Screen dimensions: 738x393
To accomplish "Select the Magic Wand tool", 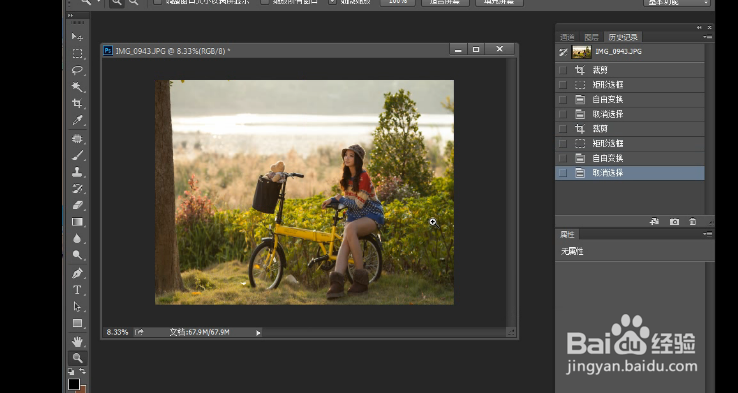I will click(77, 87).
